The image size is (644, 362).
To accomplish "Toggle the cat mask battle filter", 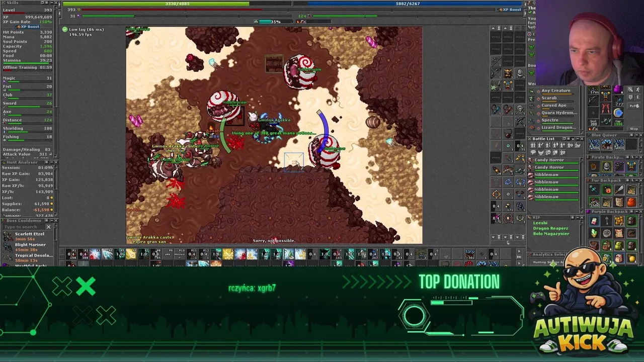I will tap(540, 152).
